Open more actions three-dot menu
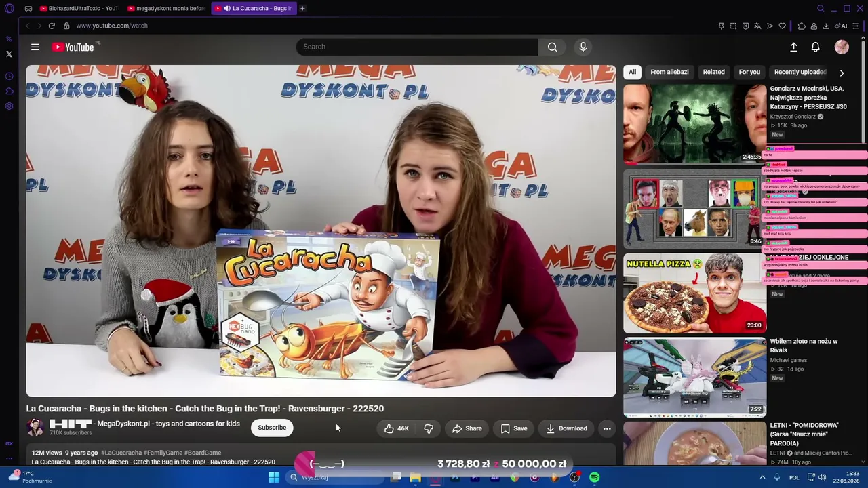 (x=607, y=428)
